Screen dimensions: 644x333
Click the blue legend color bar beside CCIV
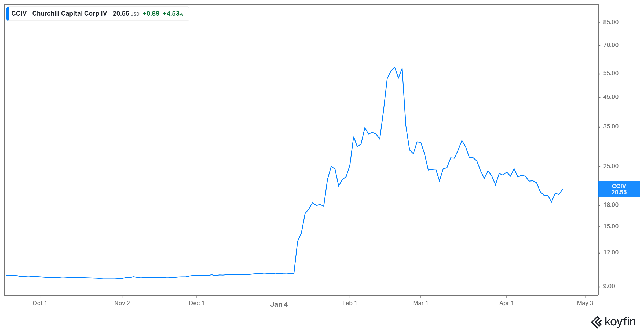(x=8, y=14)
